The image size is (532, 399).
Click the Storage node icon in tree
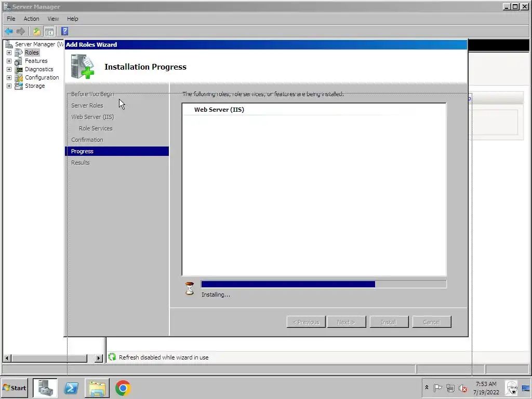pyautogui.click(x=19, y=86)
